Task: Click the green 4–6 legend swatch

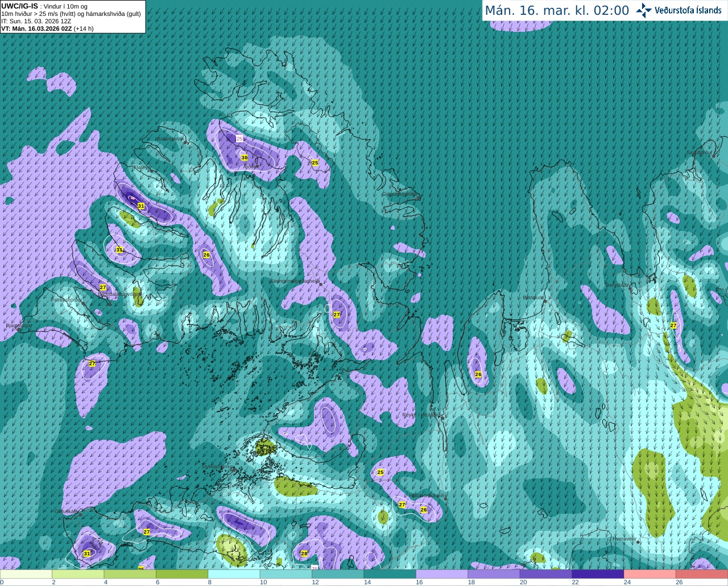Action: tap(130, 574)
